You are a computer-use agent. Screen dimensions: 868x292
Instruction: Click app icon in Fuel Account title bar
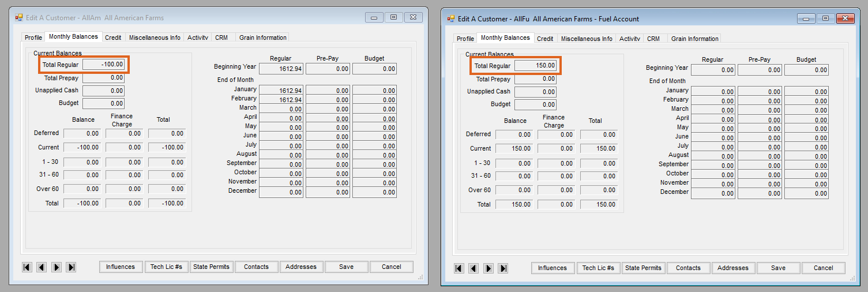[451, 18]
